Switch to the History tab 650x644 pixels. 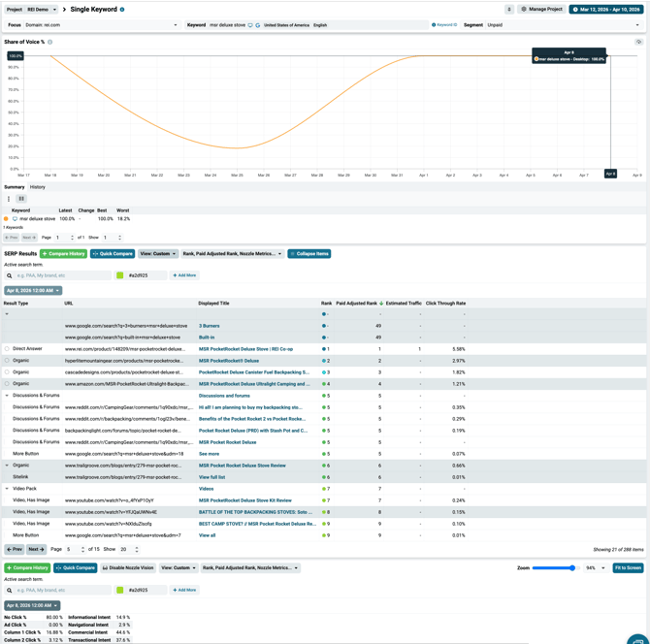click(37, 187)
